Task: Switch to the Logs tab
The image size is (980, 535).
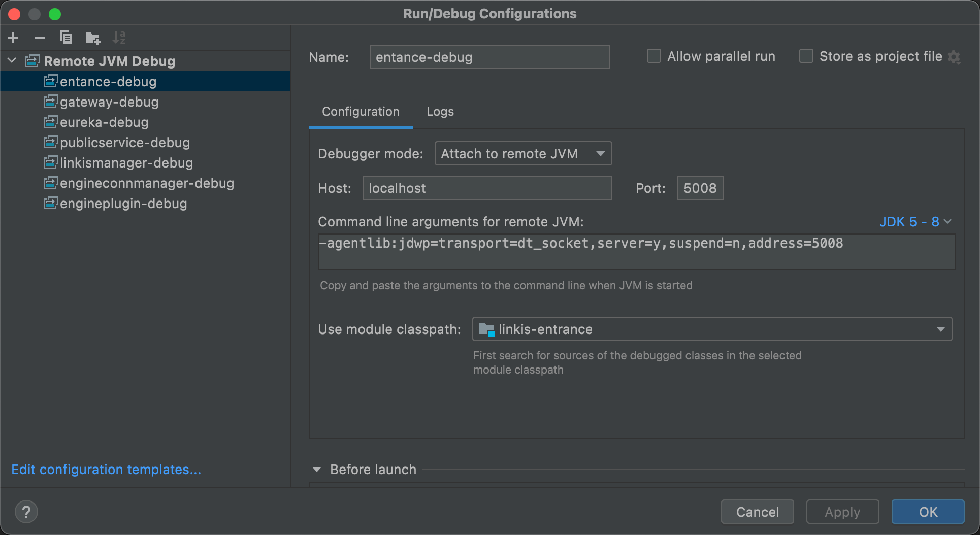Action: point(440,112)
